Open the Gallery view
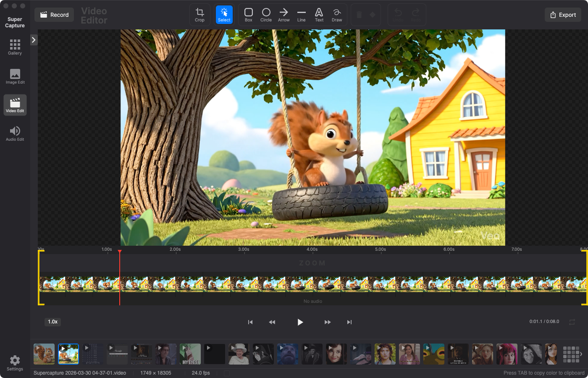Viewport: 588px width, 378px height. pyautogui.click(x=15, y=47)
